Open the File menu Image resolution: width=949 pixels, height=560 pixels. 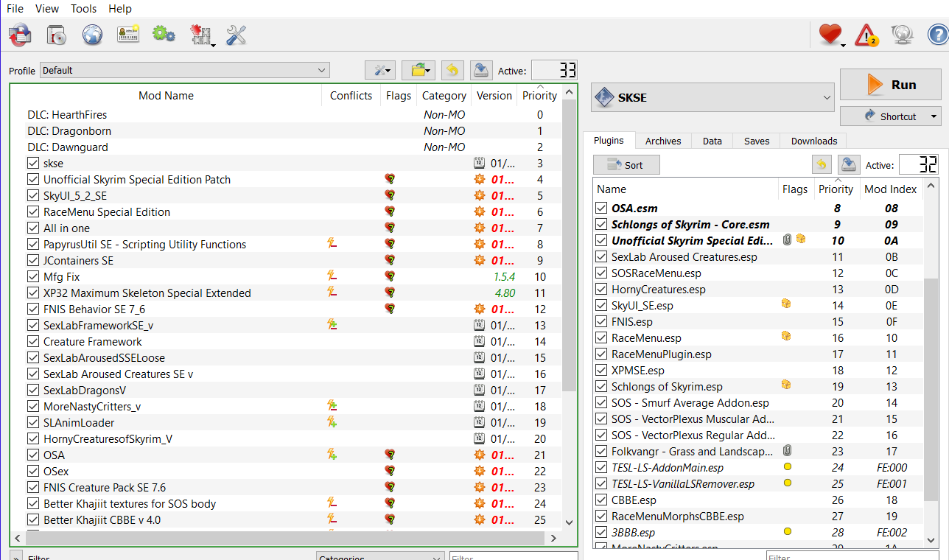point(15,9)
